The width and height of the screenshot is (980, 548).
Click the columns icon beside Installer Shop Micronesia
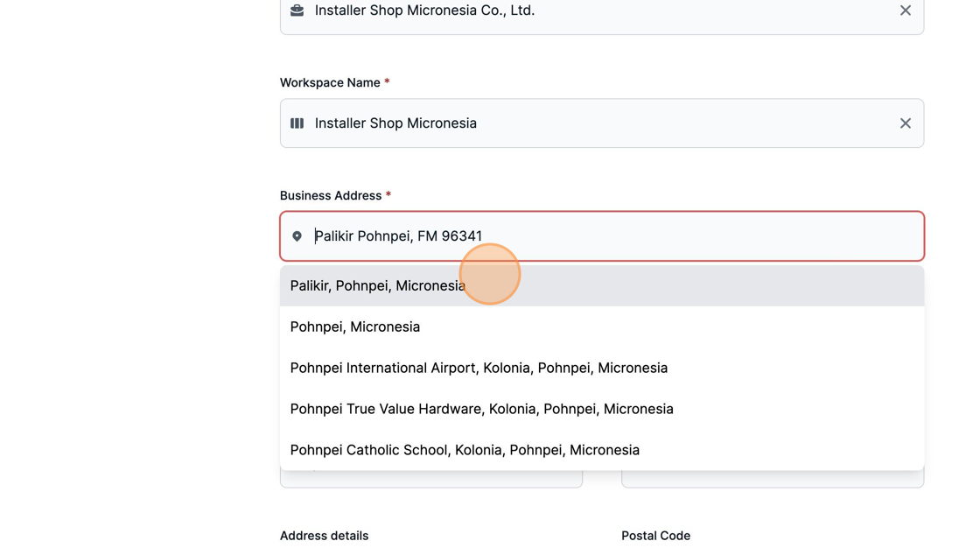click(x=297, y=123)
